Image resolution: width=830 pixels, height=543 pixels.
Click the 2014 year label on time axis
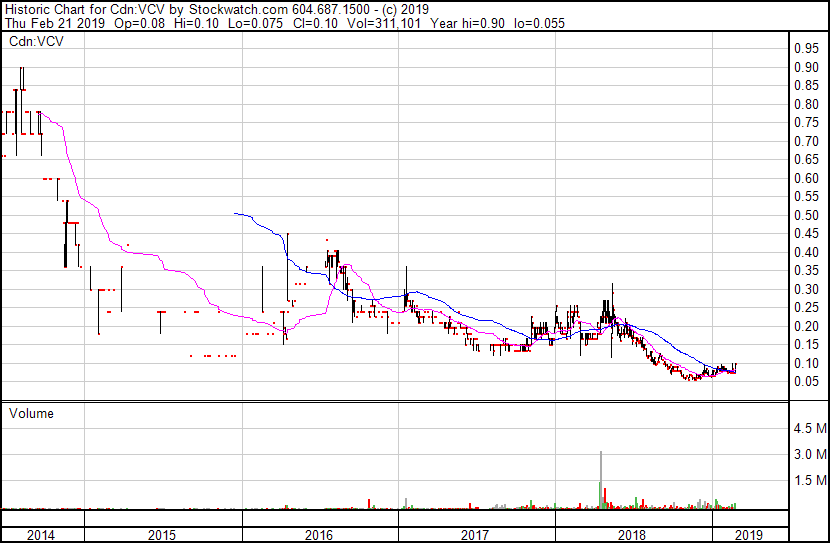tap(41, 535)
